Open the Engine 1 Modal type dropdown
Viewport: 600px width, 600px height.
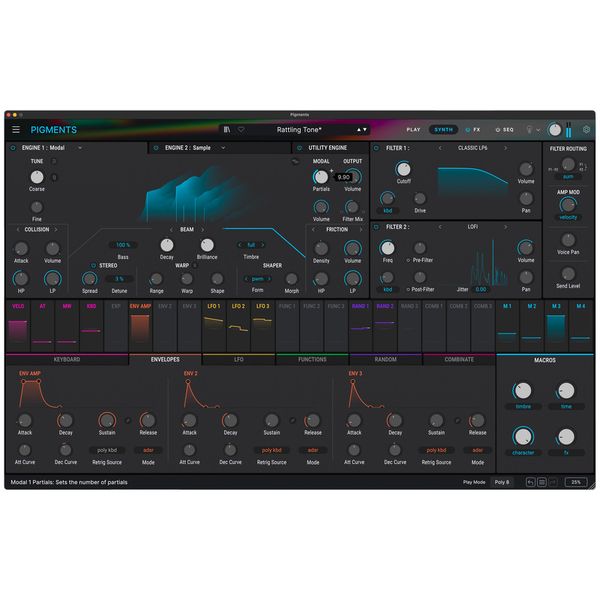[x=80, y=148]
